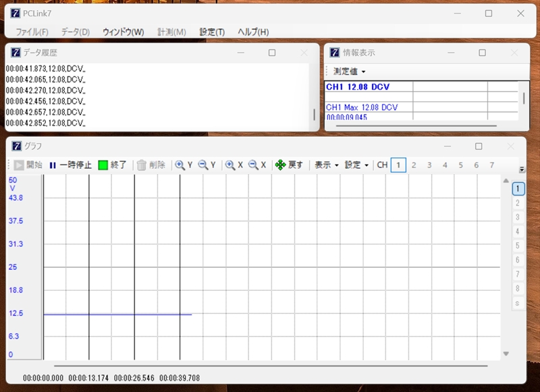
Task: Select axis button 8 on right sidebar
Action: click(x=518, y=288)
